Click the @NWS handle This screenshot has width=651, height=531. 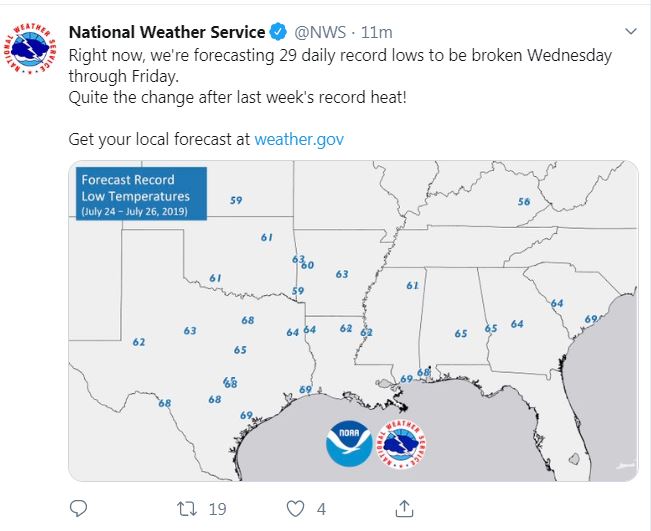pyautogui.click(x=321, y=33)
